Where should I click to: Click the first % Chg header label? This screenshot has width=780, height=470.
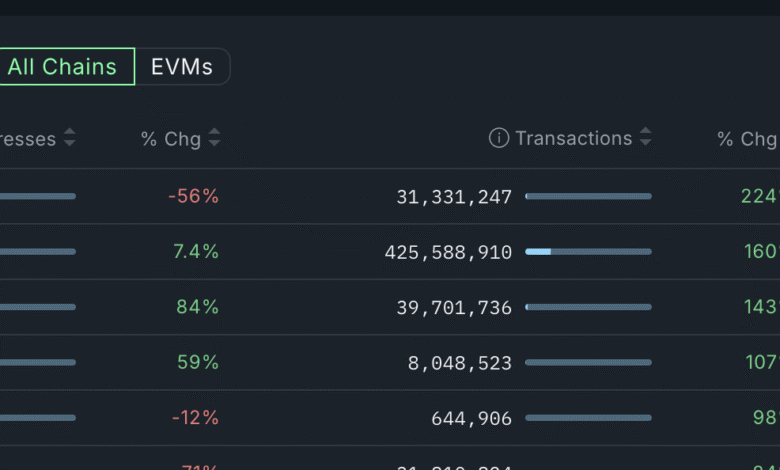[171, 139]
